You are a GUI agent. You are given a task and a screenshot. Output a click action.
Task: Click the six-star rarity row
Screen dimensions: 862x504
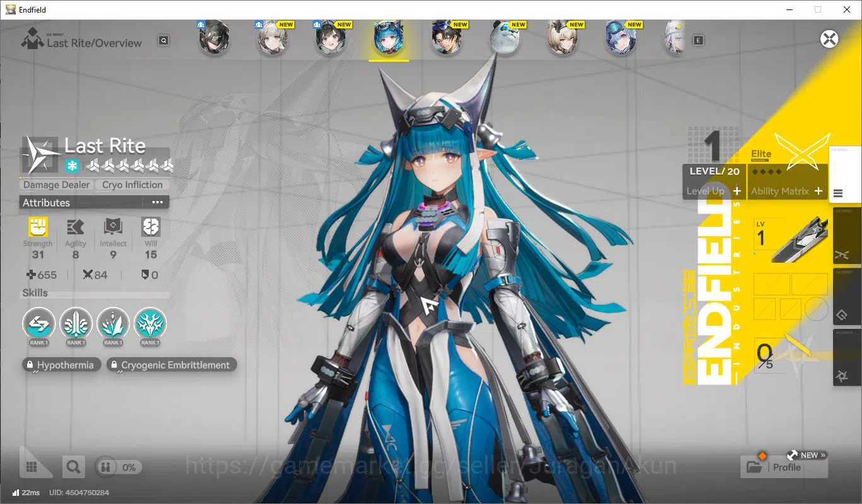tap(130, 166)
